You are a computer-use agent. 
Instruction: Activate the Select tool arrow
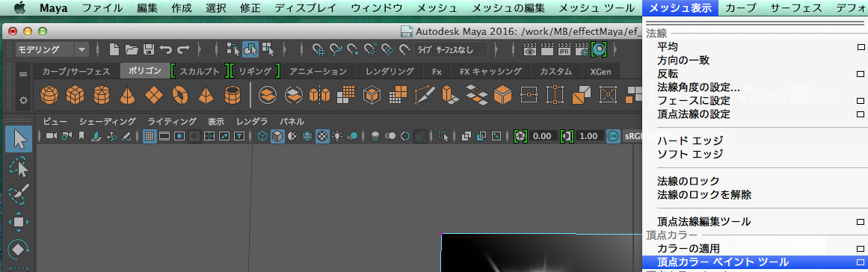pos(19,139)
